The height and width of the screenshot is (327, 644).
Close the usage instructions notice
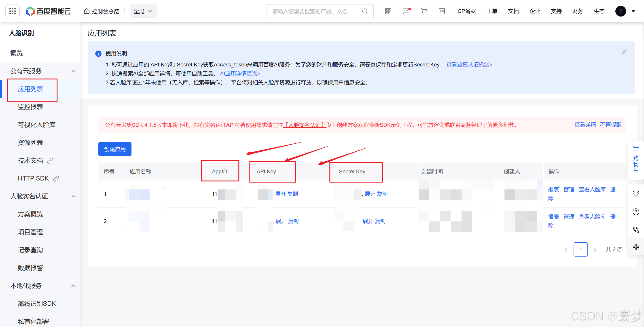(624, 52)
